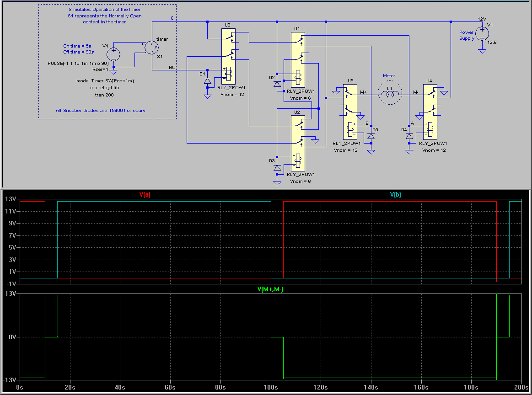
Task: Click the V1 power supply voltage source
Action: 482,33
